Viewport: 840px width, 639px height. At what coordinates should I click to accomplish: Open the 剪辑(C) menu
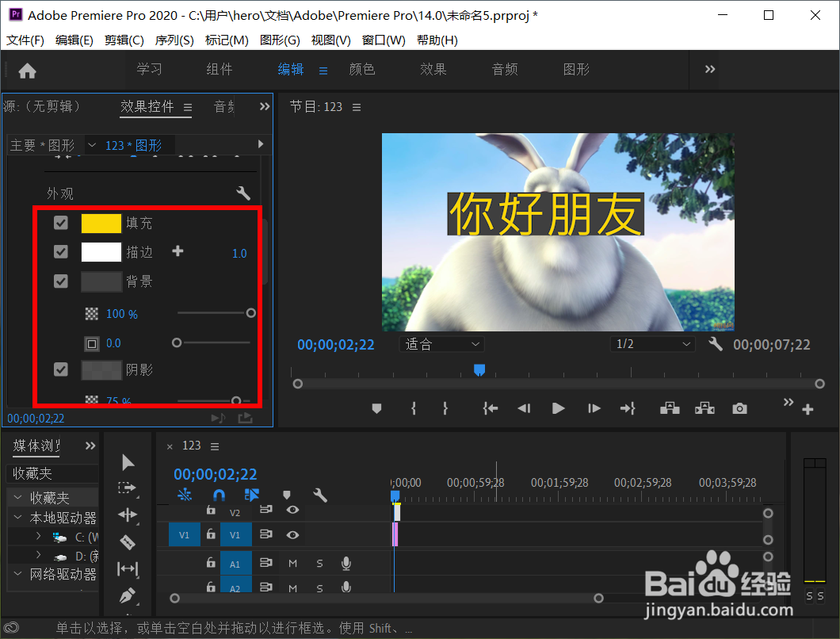pyautogui.click(x=124, y=40)
